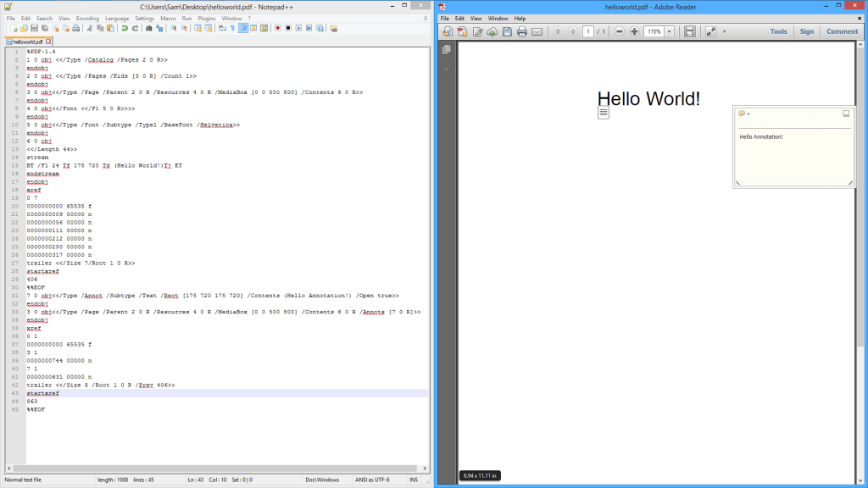Email the PDF using the envelope icon
The height and width of the screenshot is (488, 868).
click(536, 32)
